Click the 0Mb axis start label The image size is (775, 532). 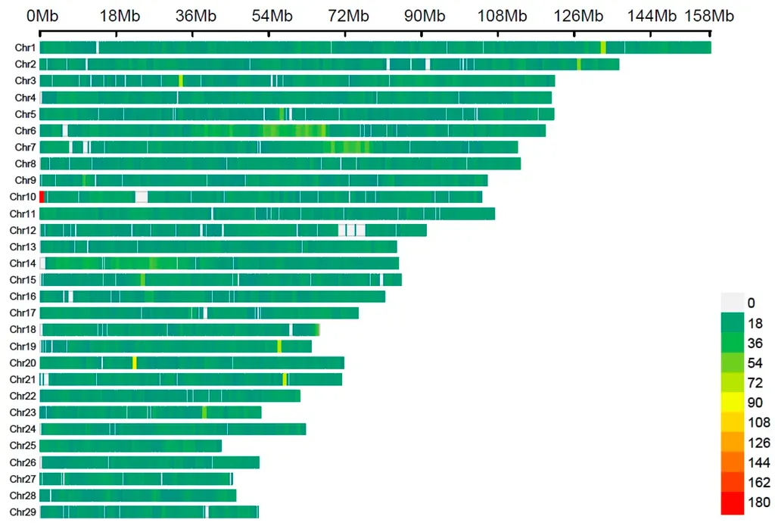(42, 16)
